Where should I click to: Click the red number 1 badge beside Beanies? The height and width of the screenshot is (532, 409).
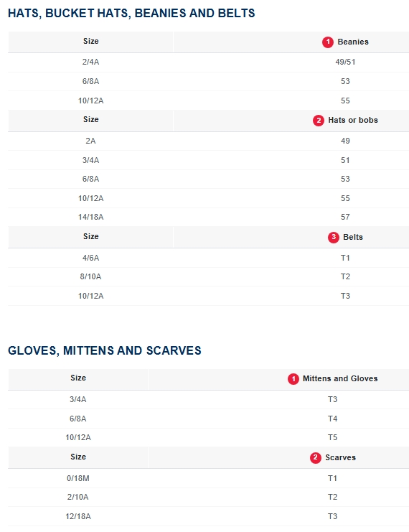click(328, 42)
